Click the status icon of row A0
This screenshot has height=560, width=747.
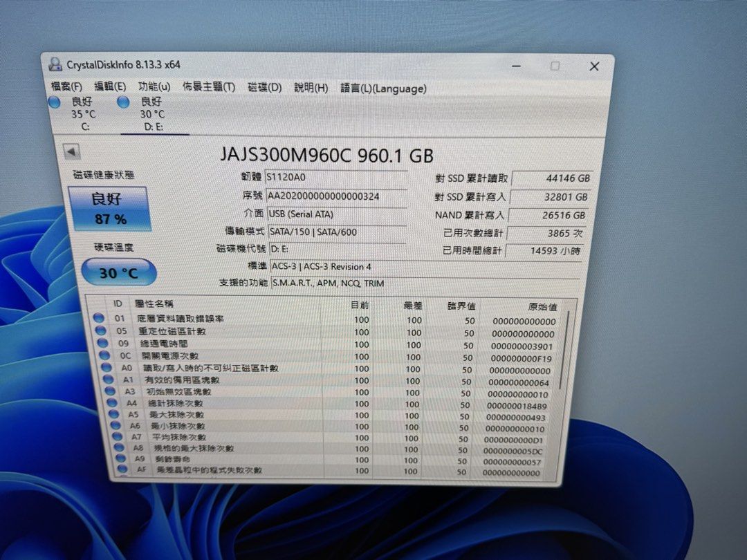pos(107,367)
